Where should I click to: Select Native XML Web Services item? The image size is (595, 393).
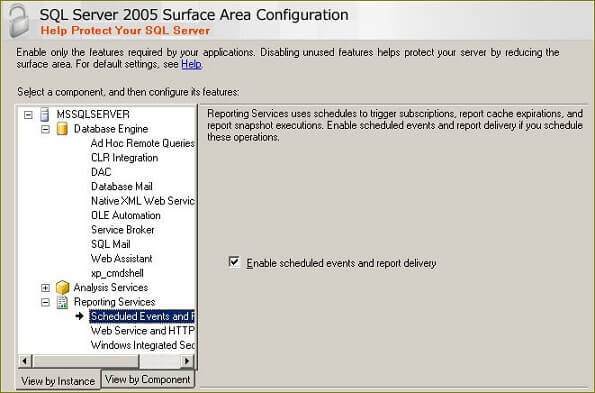pos(143,201)
